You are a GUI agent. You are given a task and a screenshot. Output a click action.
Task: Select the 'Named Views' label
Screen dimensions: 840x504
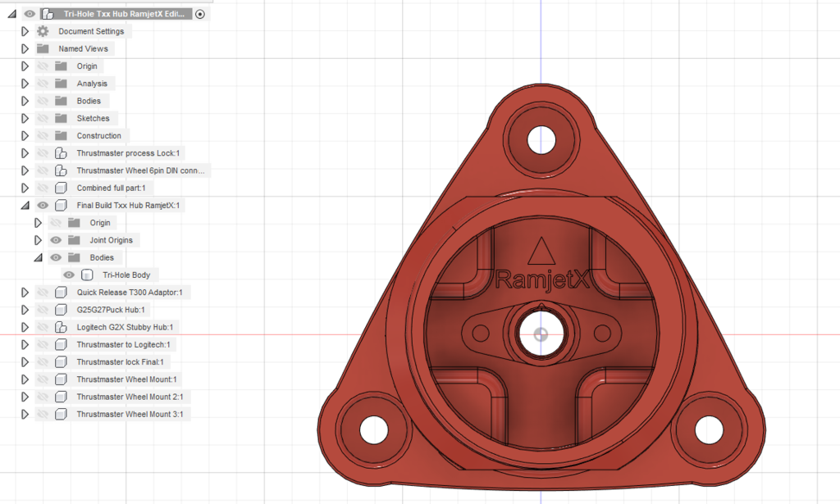83,48
